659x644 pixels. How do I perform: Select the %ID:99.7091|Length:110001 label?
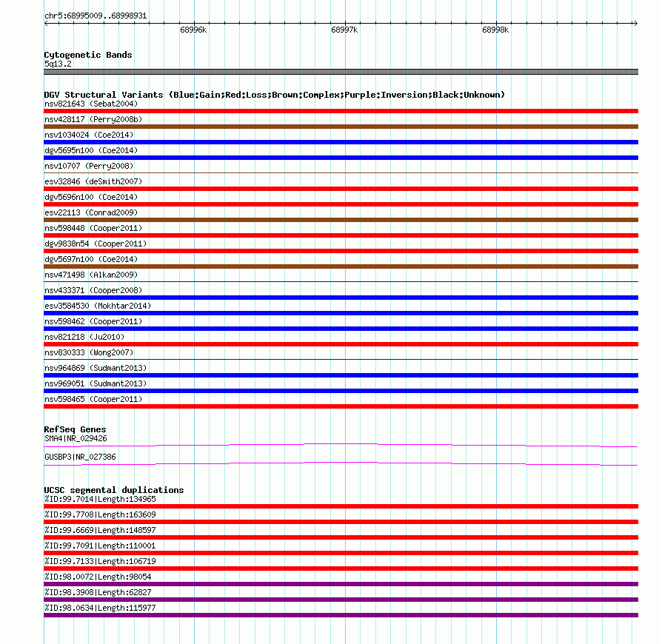(100, 546)
